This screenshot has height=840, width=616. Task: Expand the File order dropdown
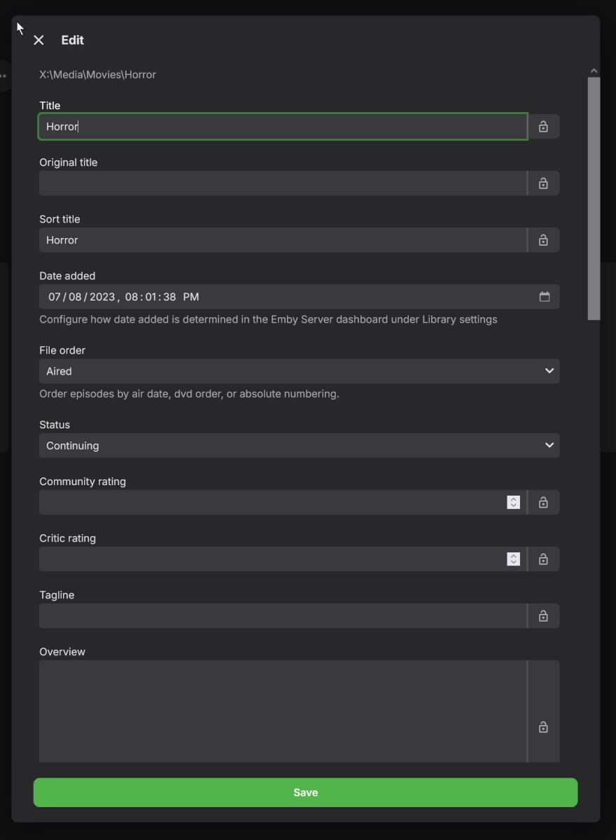click(299, 371)
